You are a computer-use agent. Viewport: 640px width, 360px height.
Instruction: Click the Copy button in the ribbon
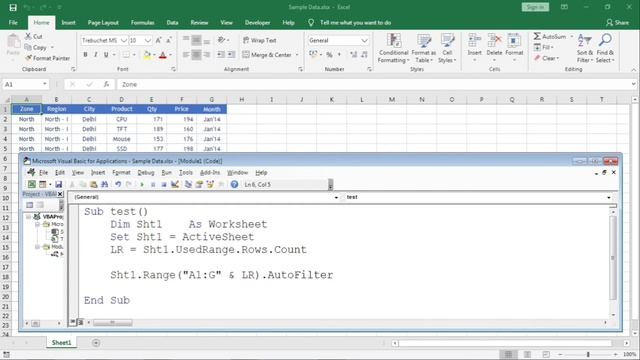click(36, 47)
